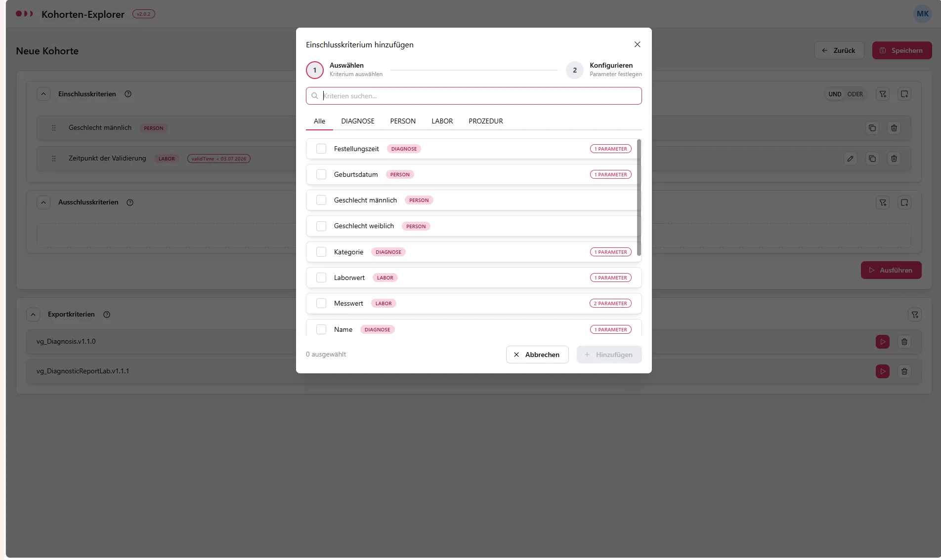Click add-group icon in Ausschlusskriterien header

point(904,202)
